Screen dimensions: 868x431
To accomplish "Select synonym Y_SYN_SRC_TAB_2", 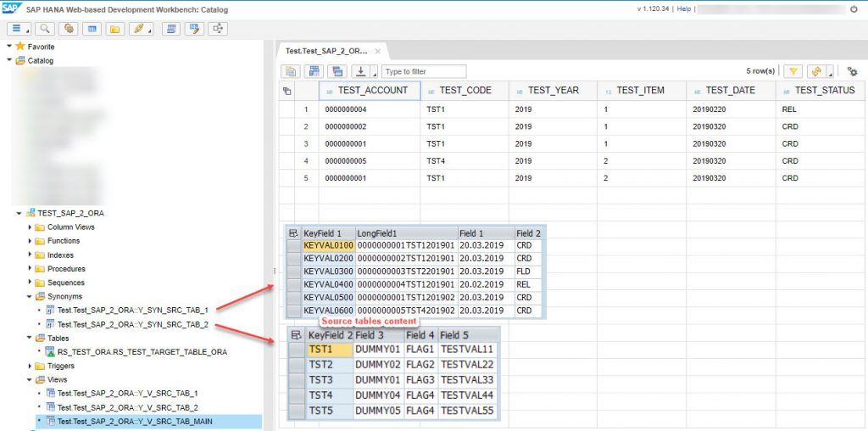I will (133, 324).
